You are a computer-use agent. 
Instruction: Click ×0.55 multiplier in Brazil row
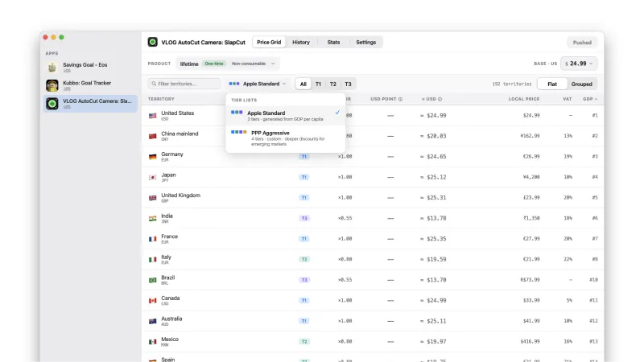pyautogui.click(x=345, y=279)
